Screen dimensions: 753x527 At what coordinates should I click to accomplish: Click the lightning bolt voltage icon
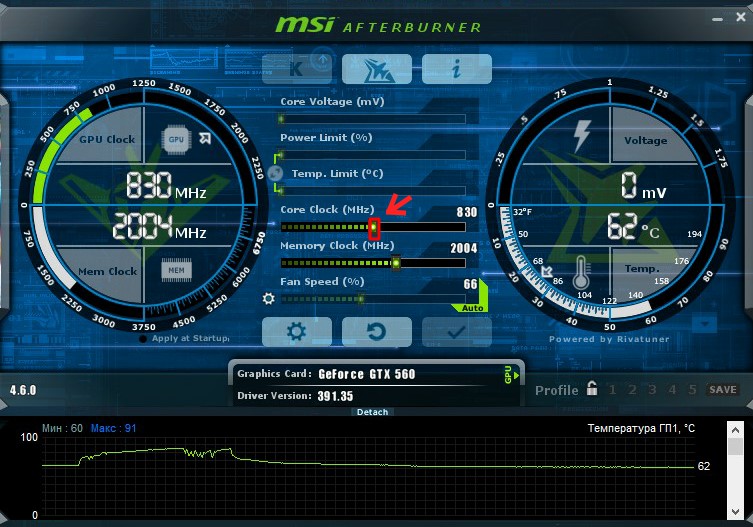582,135
